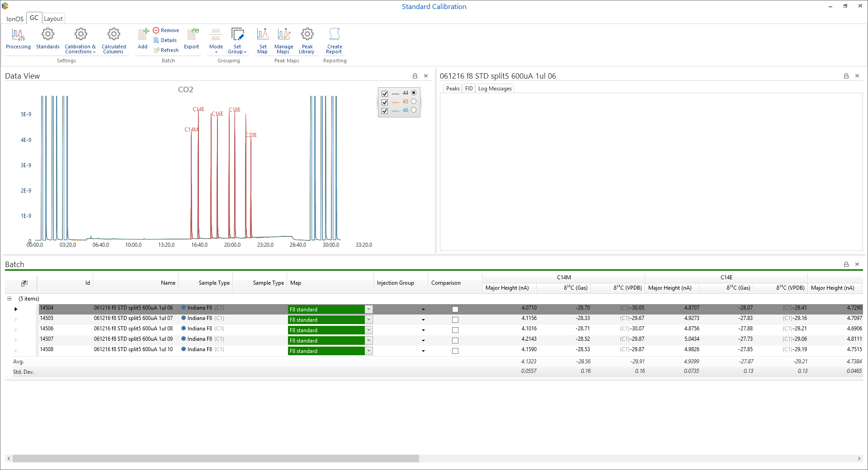Open the Standards settings

[x=47, y=39]
